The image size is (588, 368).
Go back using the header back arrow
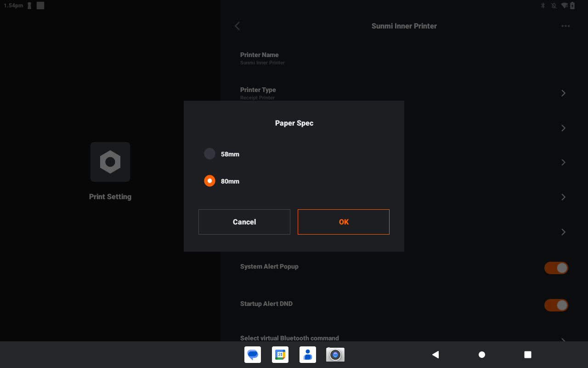pos(237,26)
